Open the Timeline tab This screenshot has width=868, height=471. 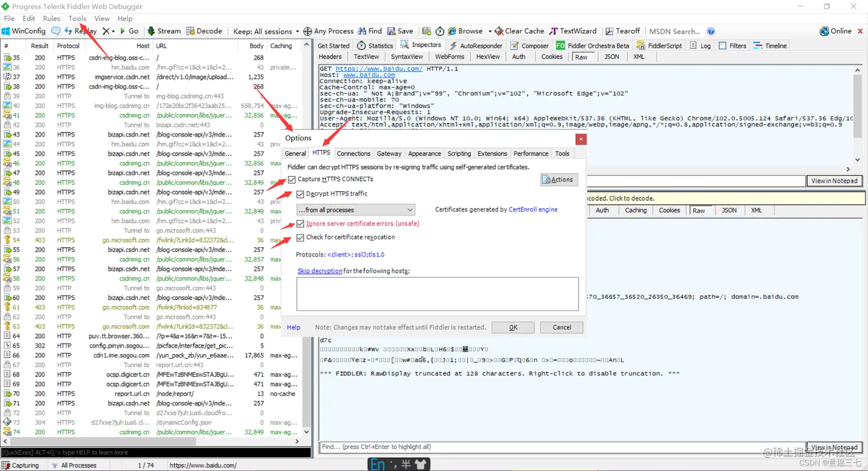click(x=770, y=45)
